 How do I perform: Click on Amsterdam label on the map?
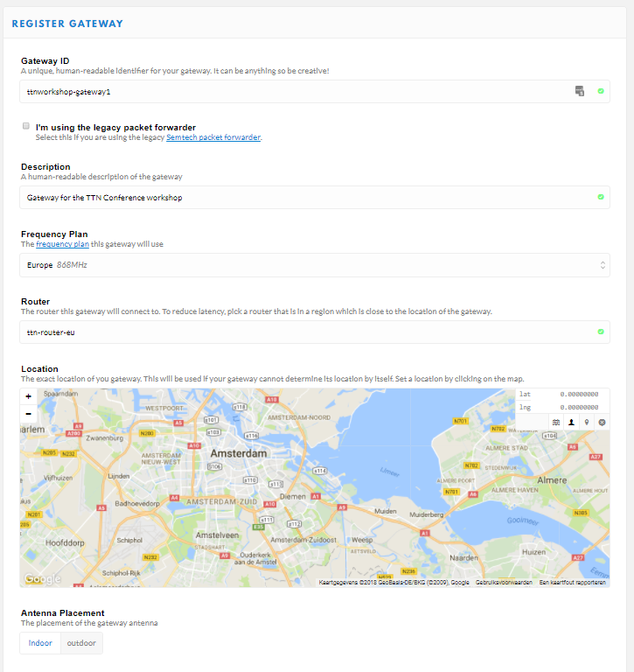[239, 453]
